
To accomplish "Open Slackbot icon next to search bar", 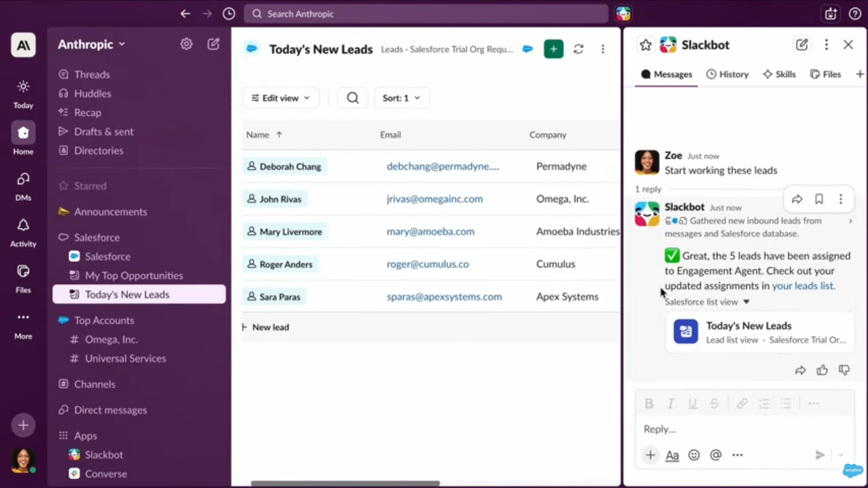I will (623, 14).
